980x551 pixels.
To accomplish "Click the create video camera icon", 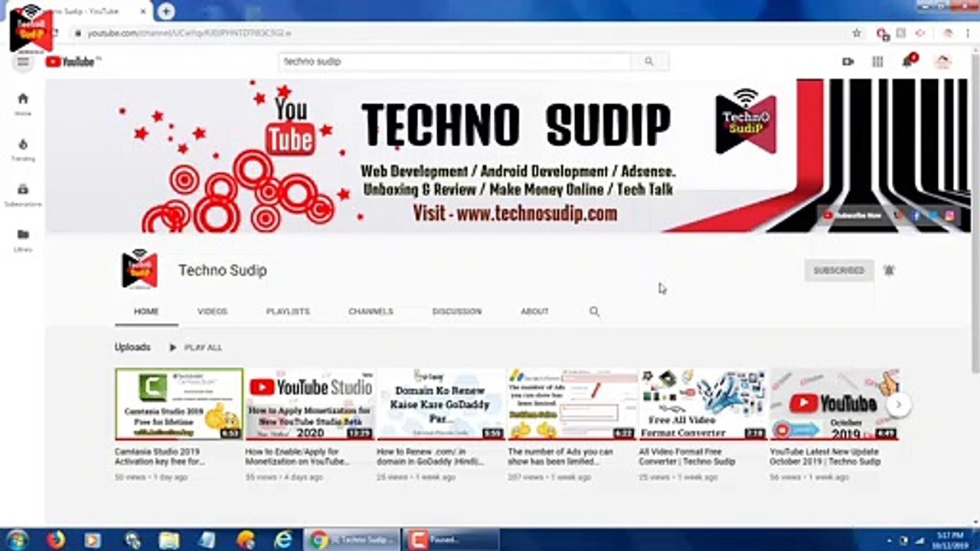I will click(x=848, y=61).
